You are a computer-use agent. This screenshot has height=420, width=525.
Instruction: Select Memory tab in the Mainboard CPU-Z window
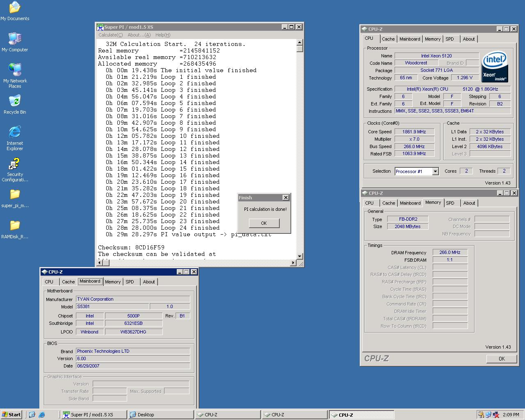[113, 282]
